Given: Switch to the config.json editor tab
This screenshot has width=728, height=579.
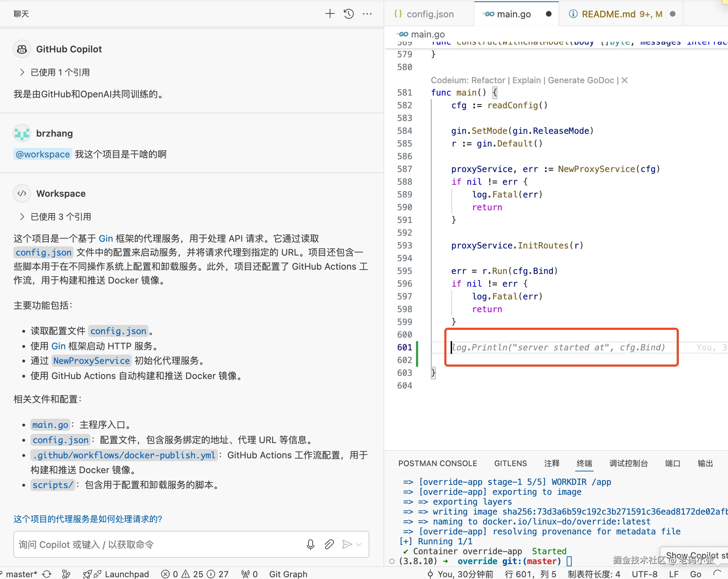Looking at the screenshot, I should tap(429, 14).
